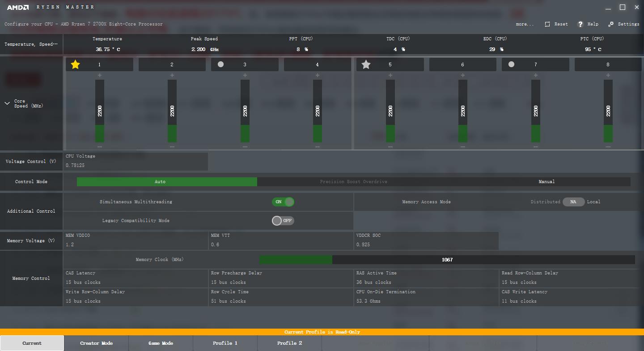644x351 pixels.
Task: Open the Creator Mode tab
Action: click(x=97, y=343)
